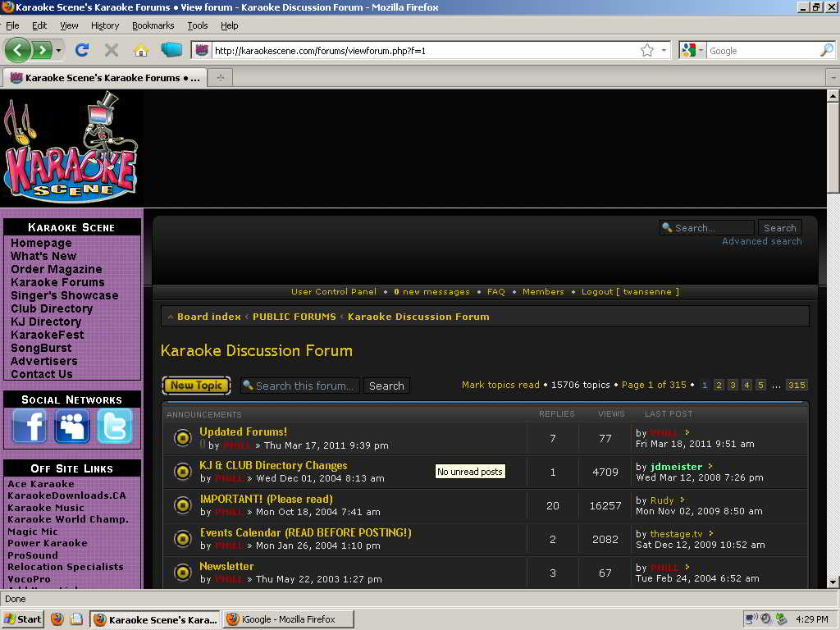The width and height of the screenshot is (840, 630).
Task: Bookmark this page with the star icon
Action: coord(647,50)
